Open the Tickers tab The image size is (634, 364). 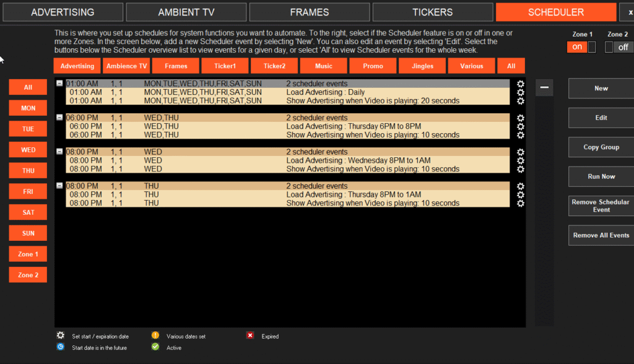[432, 12]
